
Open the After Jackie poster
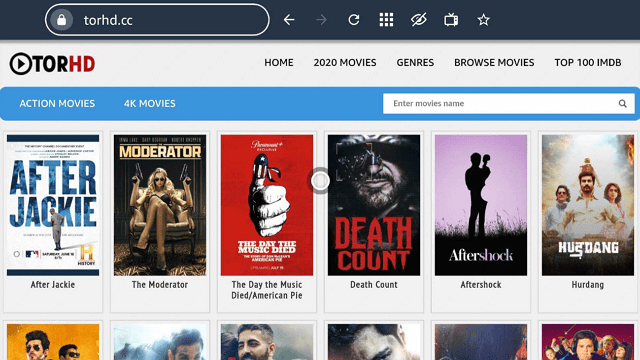tap(53, 205)
